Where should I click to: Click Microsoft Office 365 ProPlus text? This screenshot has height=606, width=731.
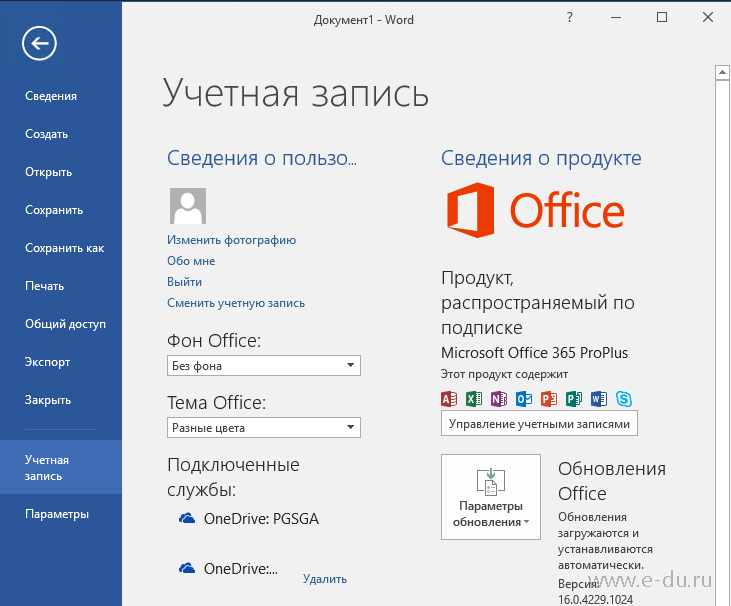[534, 353]
